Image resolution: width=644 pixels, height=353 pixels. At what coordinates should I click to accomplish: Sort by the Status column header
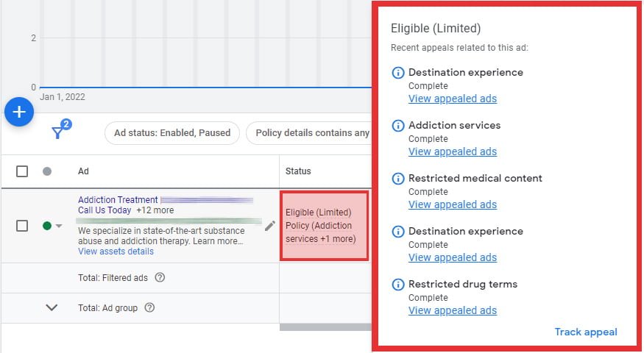coord(299,171)
